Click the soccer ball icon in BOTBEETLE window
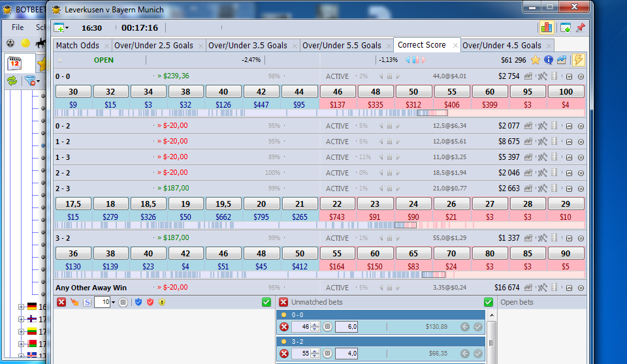Viewport: 627px width, 364px height. [11, 43]
